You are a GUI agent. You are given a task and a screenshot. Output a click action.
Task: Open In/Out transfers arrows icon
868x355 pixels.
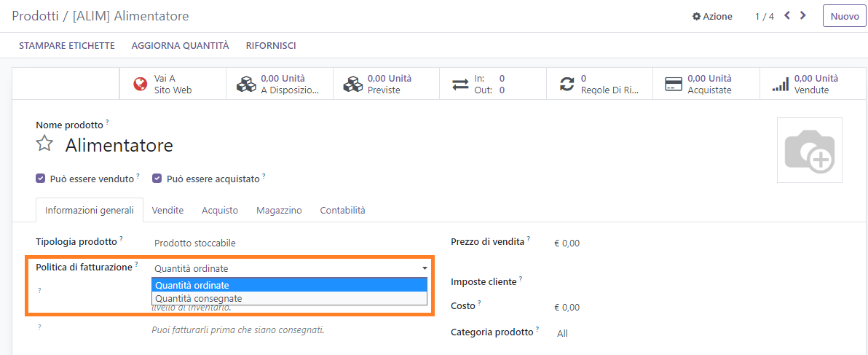pyautogui.click(x=460, y=85)
